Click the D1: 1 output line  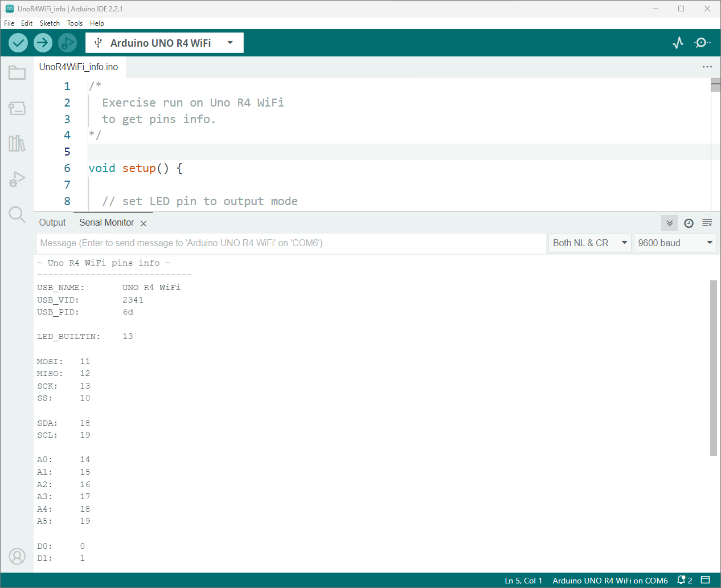(x=61, y=558)
